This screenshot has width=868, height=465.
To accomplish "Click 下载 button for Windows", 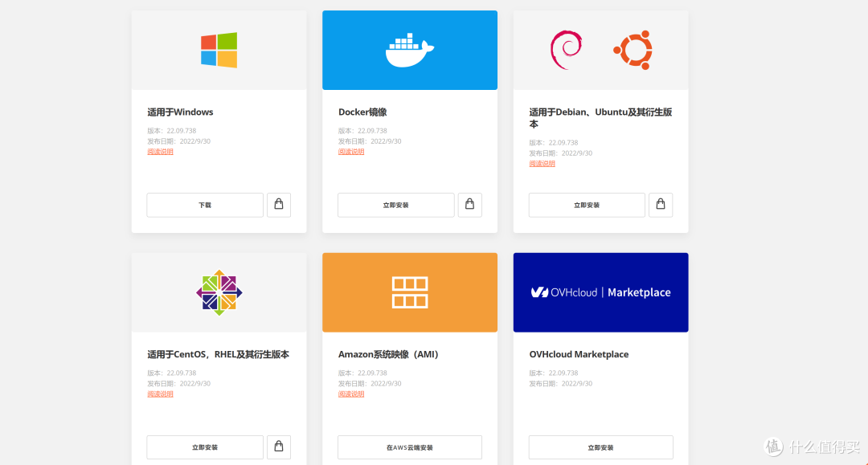I will 205,205.
